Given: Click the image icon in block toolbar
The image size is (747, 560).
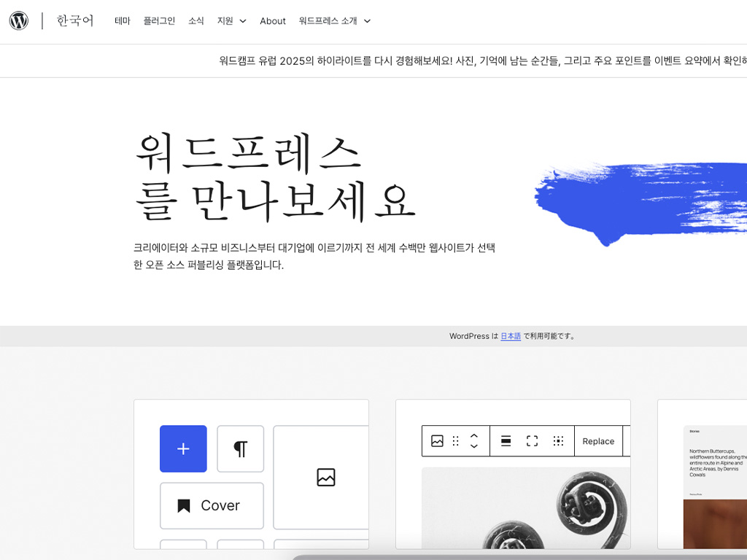Looking at the screenshot, I should 437,441.
